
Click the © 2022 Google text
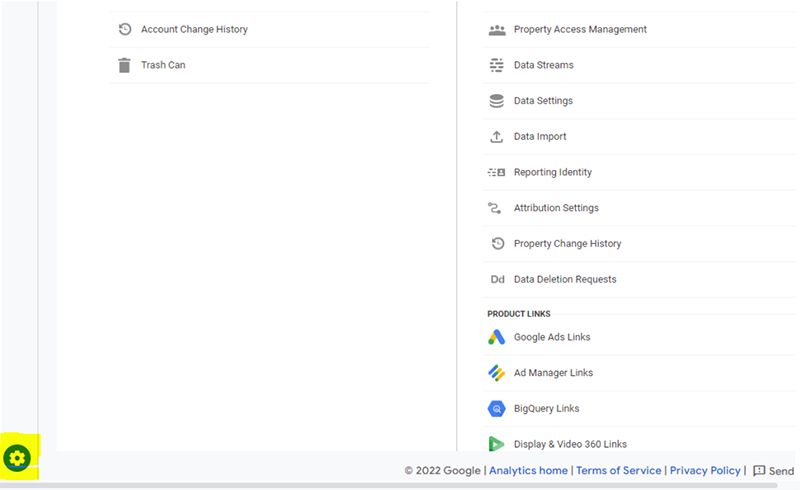click(442, 471)
